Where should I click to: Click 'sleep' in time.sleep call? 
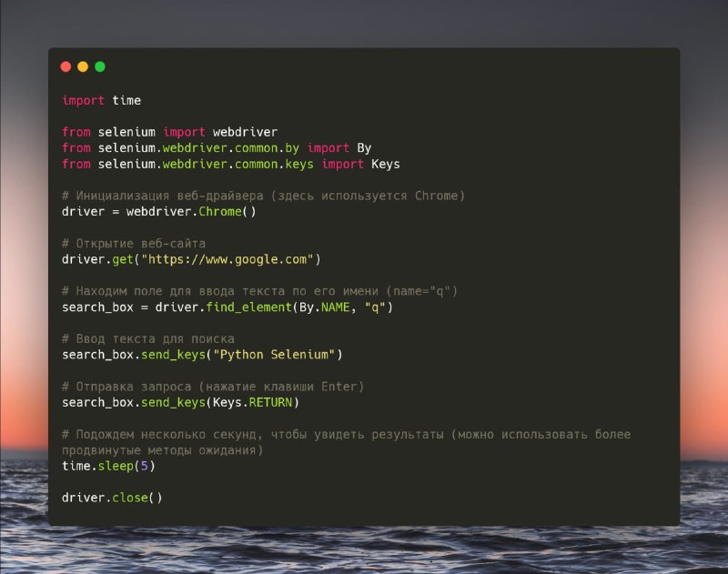[x=116, y=466]
